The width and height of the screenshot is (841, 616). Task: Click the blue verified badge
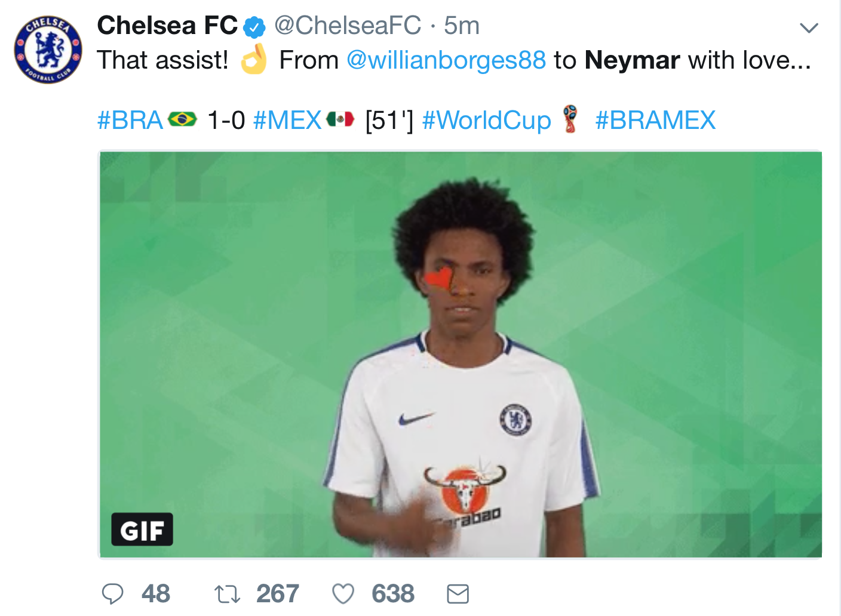coord(254,27)
